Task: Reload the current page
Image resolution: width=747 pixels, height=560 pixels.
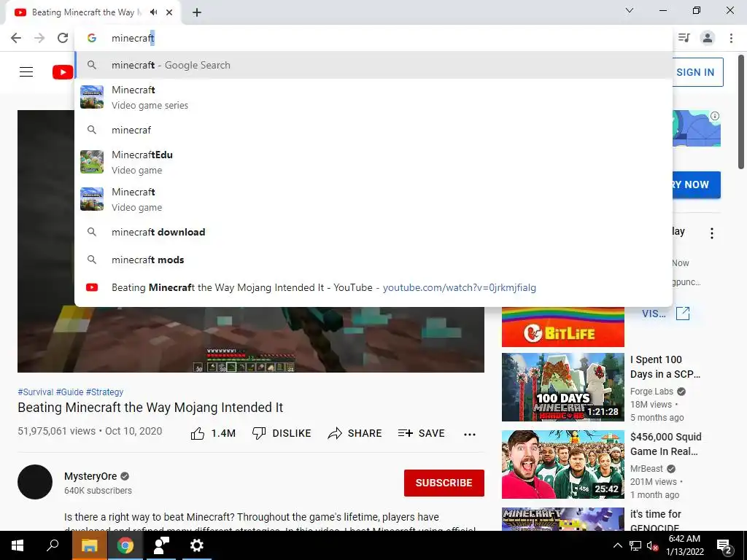Action: tap(63, 38)
